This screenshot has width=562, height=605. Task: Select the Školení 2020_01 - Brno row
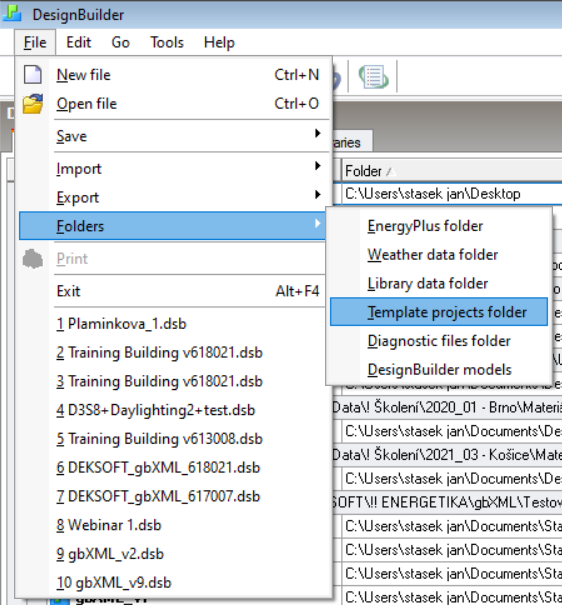pyautogui.click(x=447, y=407)
